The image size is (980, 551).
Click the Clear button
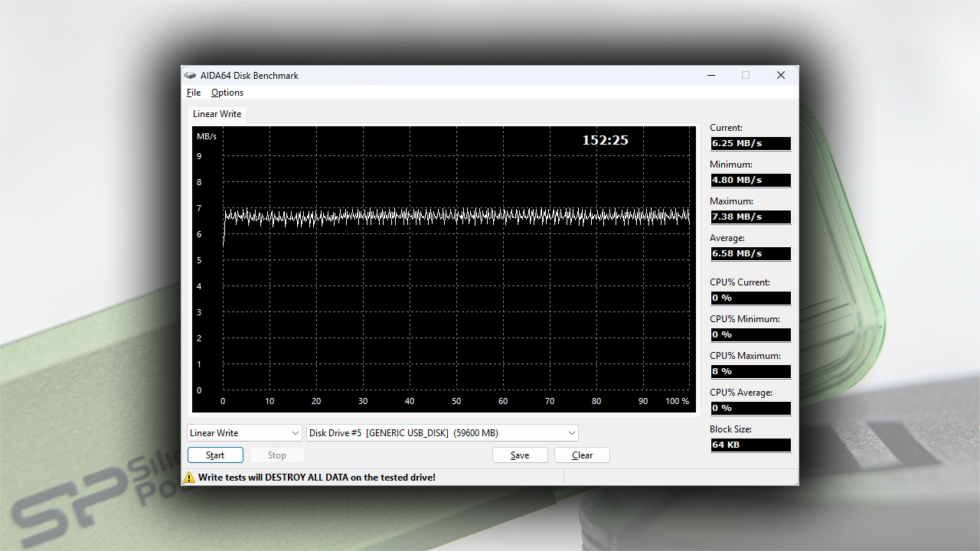(582, 455)
